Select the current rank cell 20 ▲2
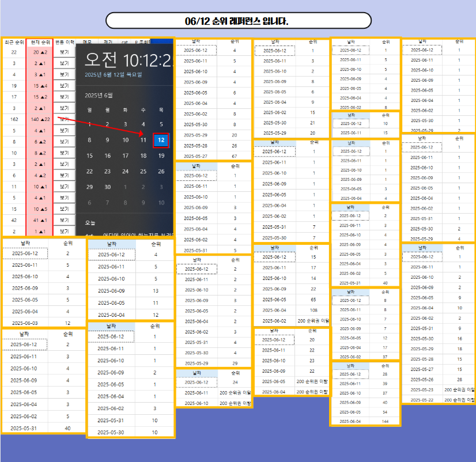 (40, 52)
